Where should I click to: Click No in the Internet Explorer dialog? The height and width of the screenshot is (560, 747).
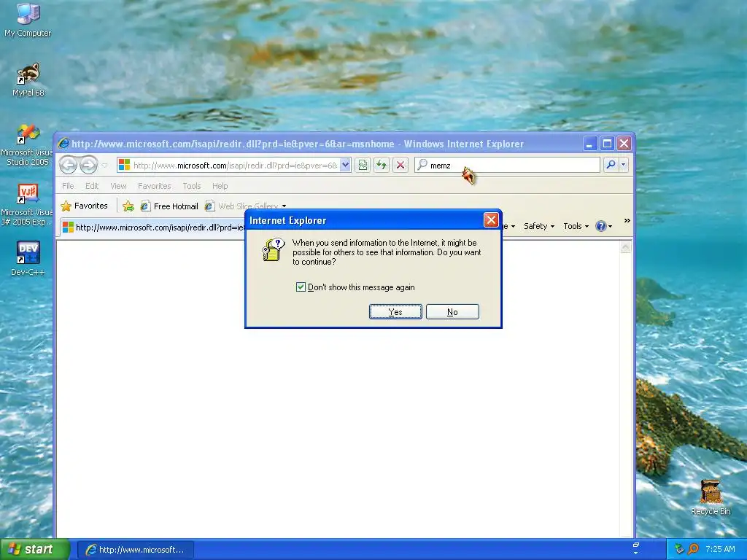(x=452, y=312)
